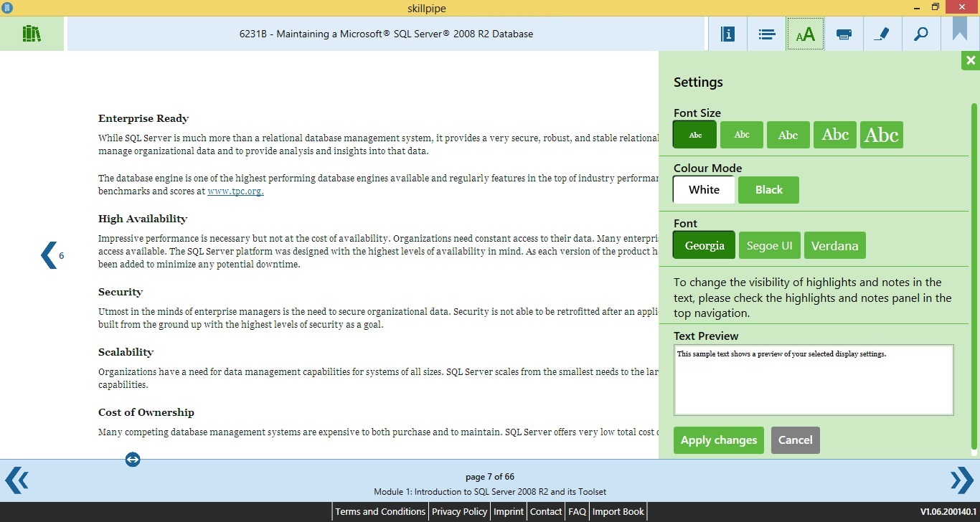Open the highlights and notes marker icon
Image resolution: width=980 pixels, height=522 pixels.
click(x=882, y=34)
